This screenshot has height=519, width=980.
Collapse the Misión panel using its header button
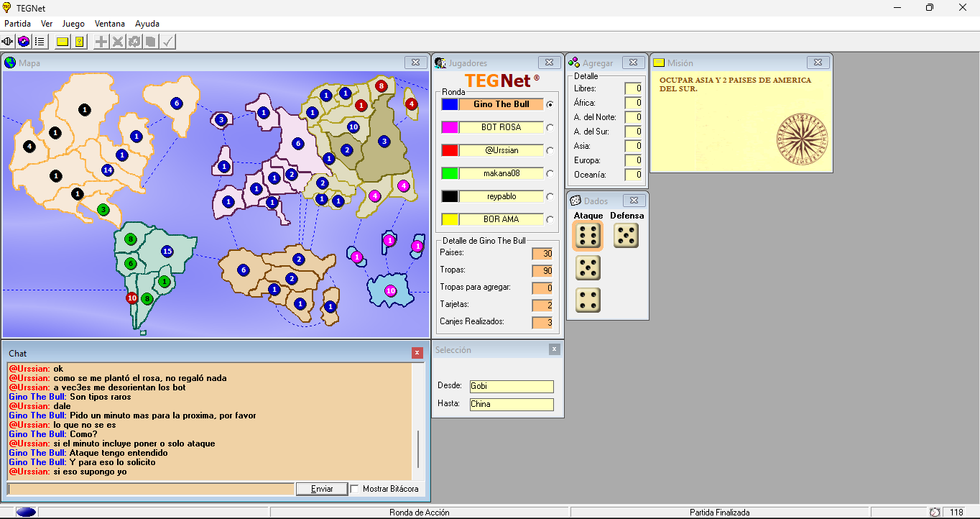(x=818, y=63)
